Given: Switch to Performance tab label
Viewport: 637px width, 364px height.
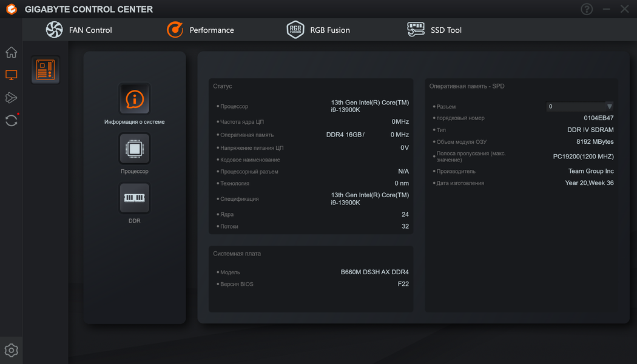Looking at the screenshot, I should tap(212, 30).
